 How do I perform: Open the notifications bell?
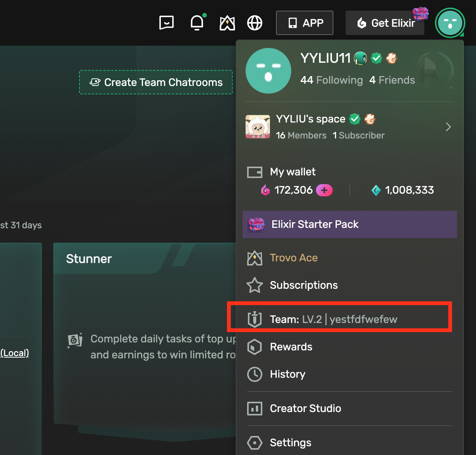197,23
